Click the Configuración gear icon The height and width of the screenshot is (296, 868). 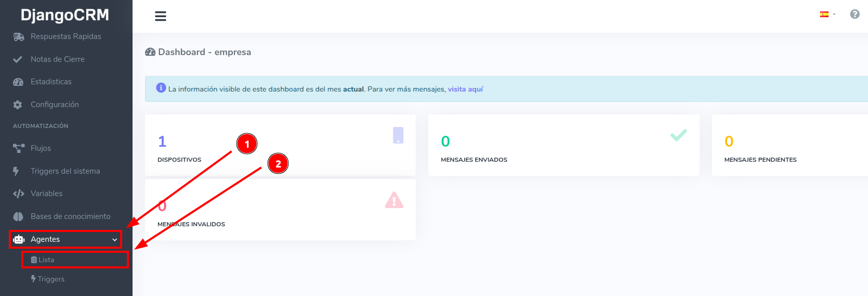click(x=18, y=105)
